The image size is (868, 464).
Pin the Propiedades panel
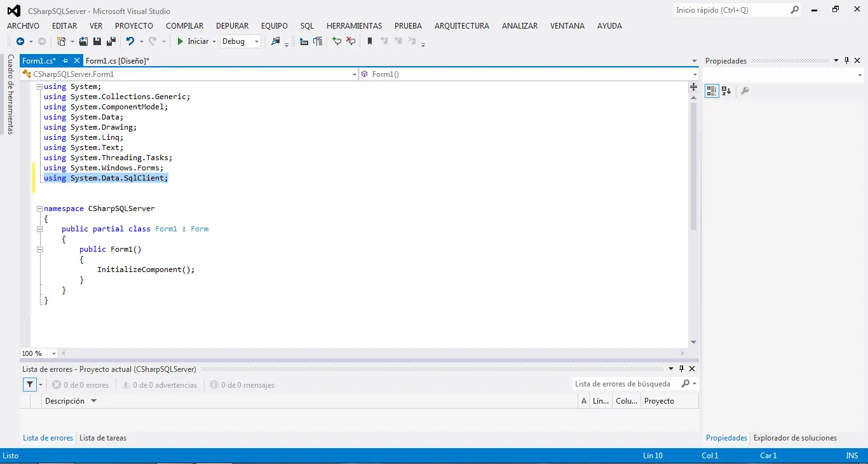tap(846, 61)
